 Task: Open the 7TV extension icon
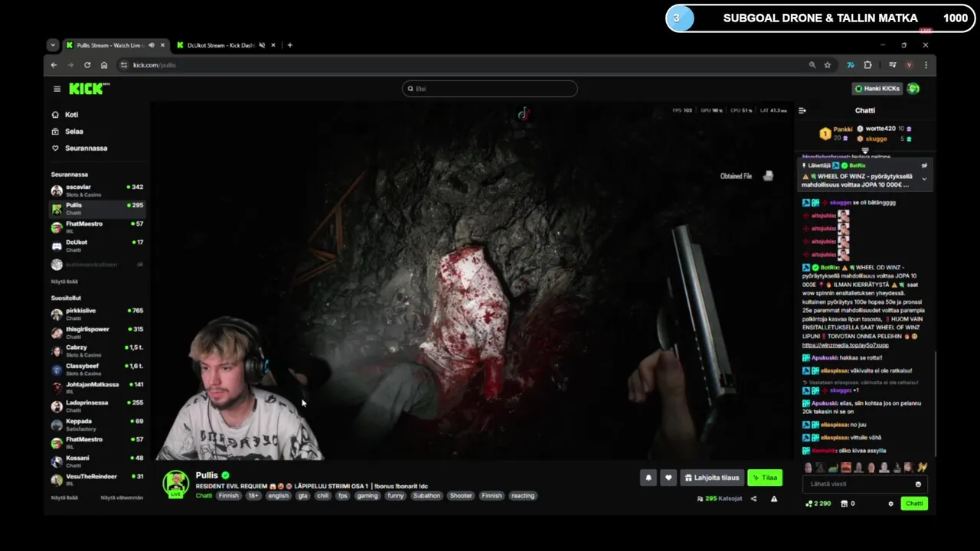pyautogui.click(x=850, y=65)
